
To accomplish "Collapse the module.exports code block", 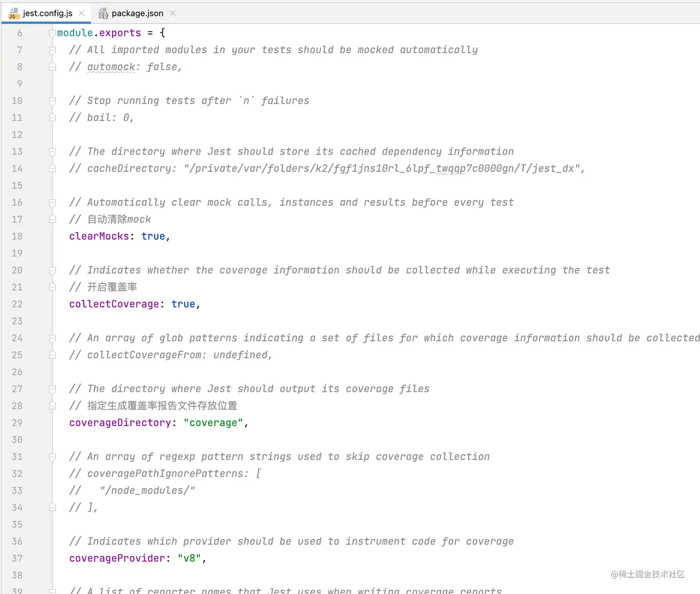I will point(52,32).
